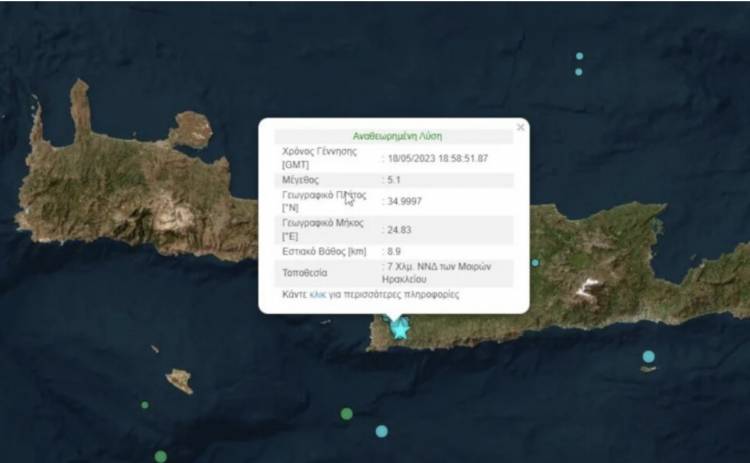Screen dimensions: 750x463
Task: Select the 'Χρόνος Γέννησης [GMT]' label
Action: tap(320, 158)
